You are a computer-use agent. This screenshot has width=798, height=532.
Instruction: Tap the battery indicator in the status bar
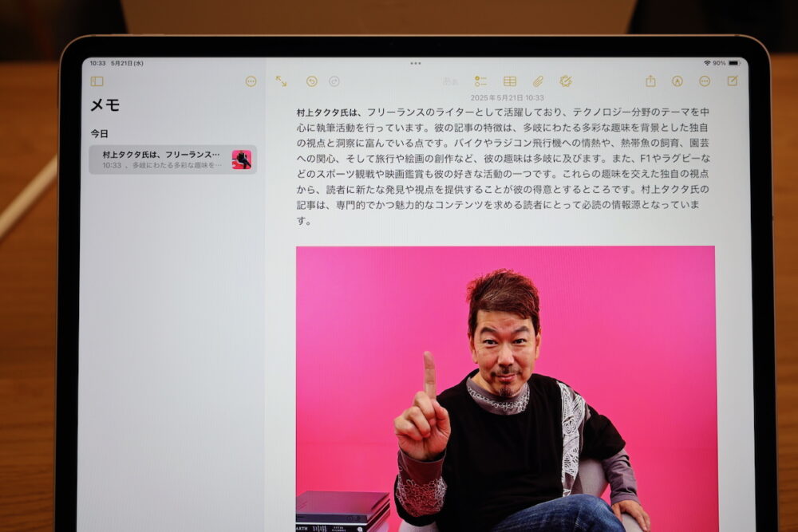click(x=733, y=63)
